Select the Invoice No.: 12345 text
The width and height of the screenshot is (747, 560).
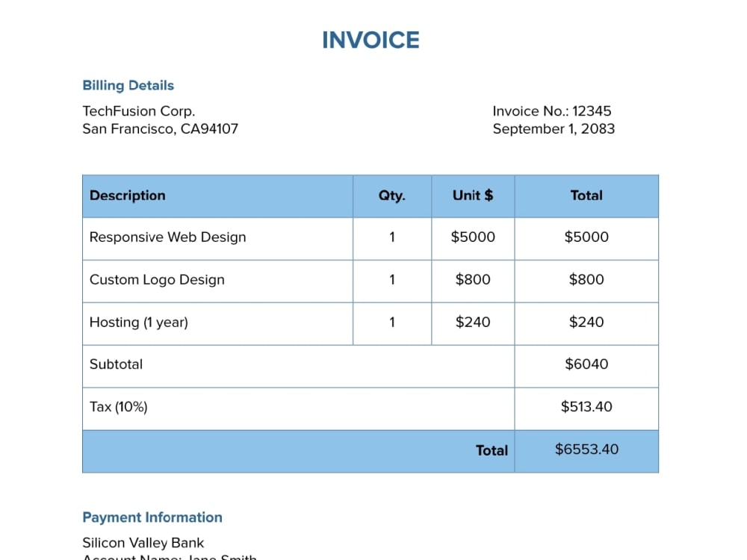coord(552,111)
